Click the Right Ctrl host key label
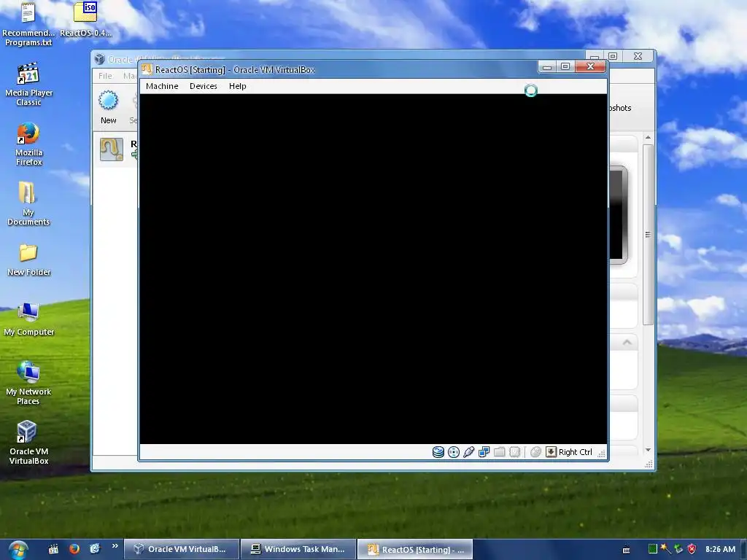747x560 pixels. click(575, 452)
